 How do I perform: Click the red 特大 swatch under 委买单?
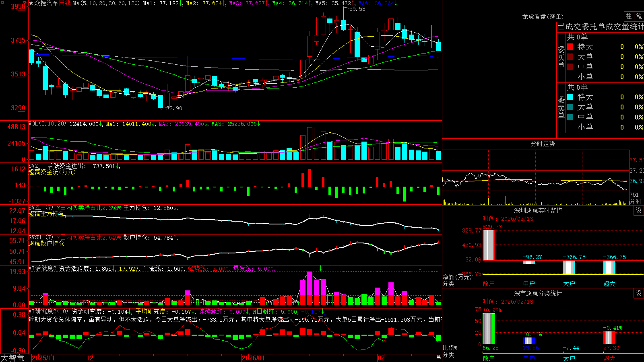pos(570,47)
